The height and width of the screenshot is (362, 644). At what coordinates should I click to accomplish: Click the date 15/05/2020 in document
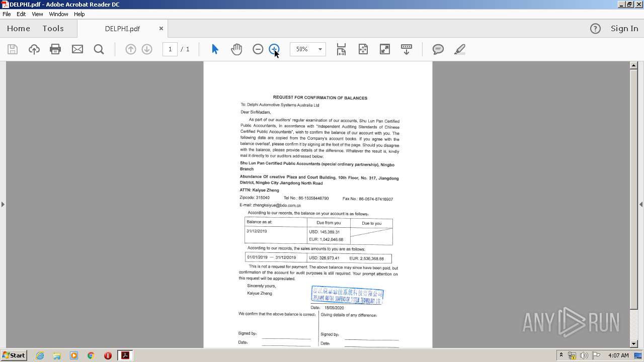334,308
